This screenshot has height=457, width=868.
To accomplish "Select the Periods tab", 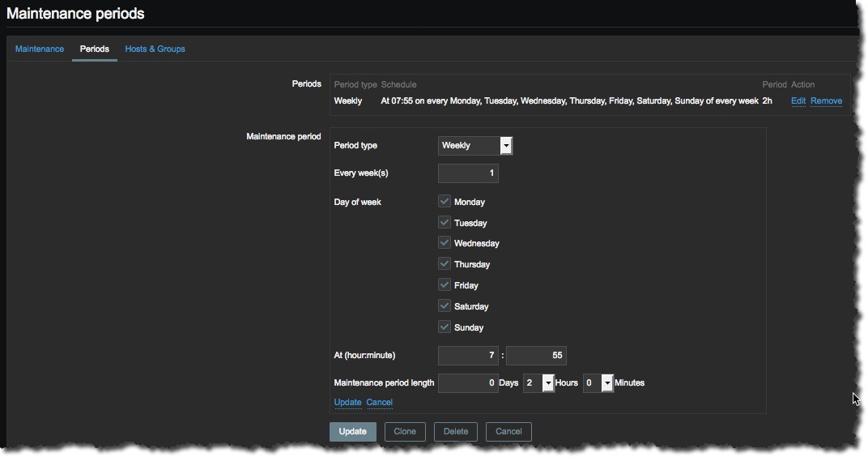I will pos(94,49).
